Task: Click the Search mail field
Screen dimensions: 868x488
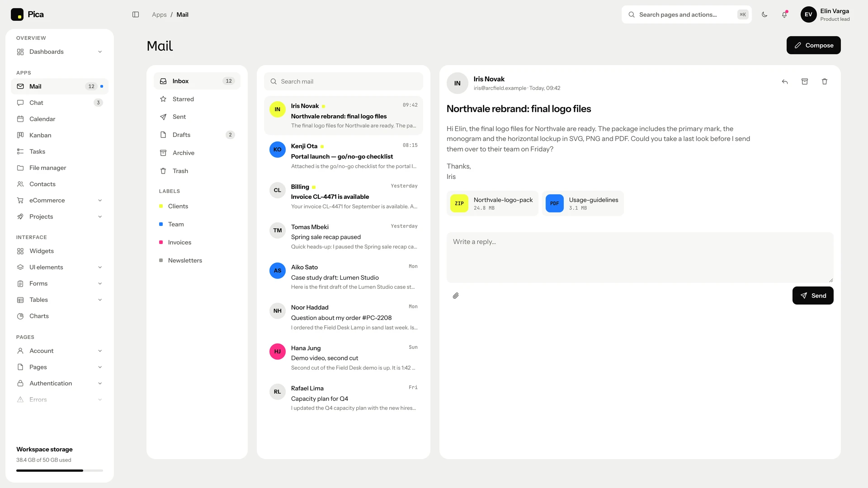Action: tap(344, 81)
